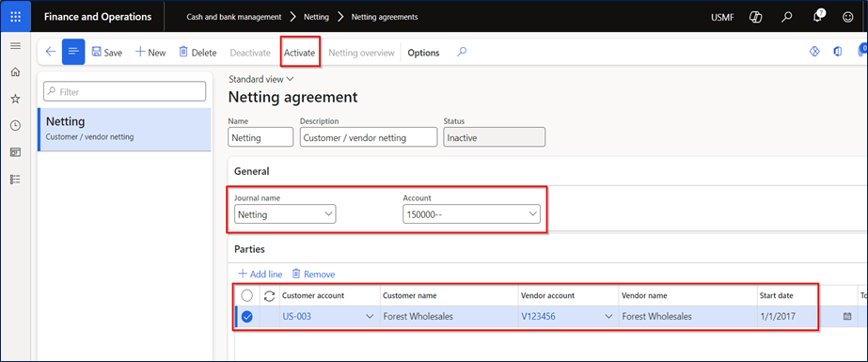868x362 pixels.
Task: Search action pane magnifier icon
Action: [x=462, y=52]
